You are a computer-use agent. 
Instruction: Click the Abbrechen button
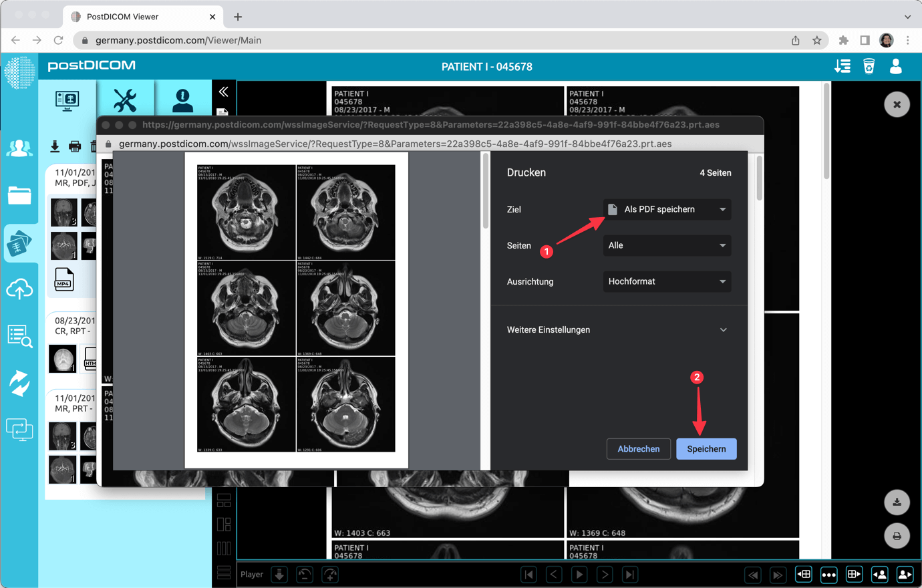pyautogui.click(x=638, y=449)
